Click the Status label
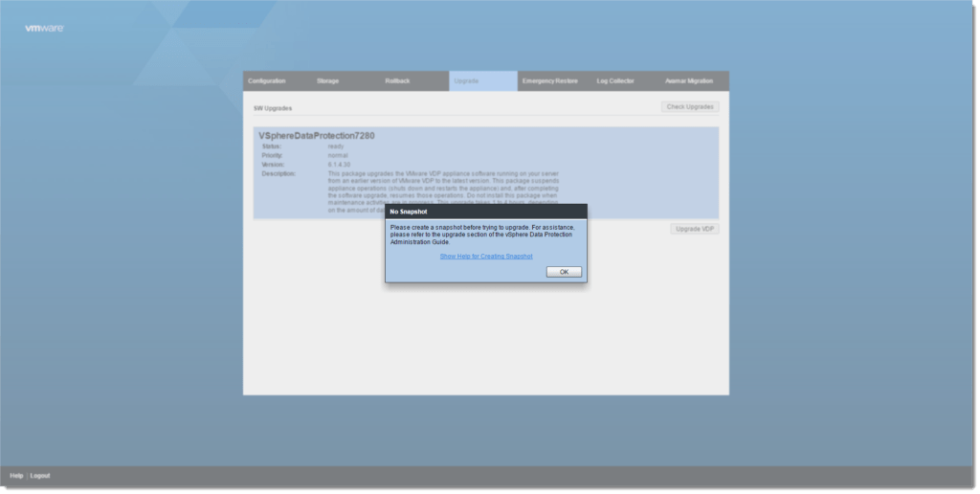This screenshot has width=980, height=494. click(271, 146)
